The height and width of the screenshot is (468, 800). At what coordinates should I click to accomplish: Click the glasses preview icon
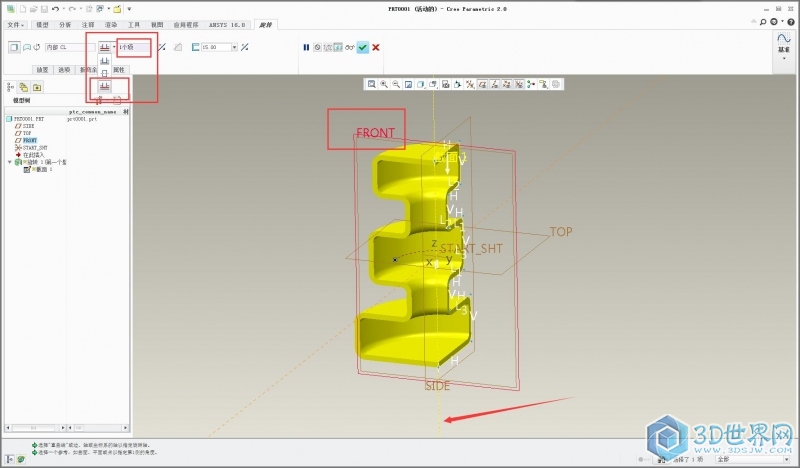click(349, 47)
